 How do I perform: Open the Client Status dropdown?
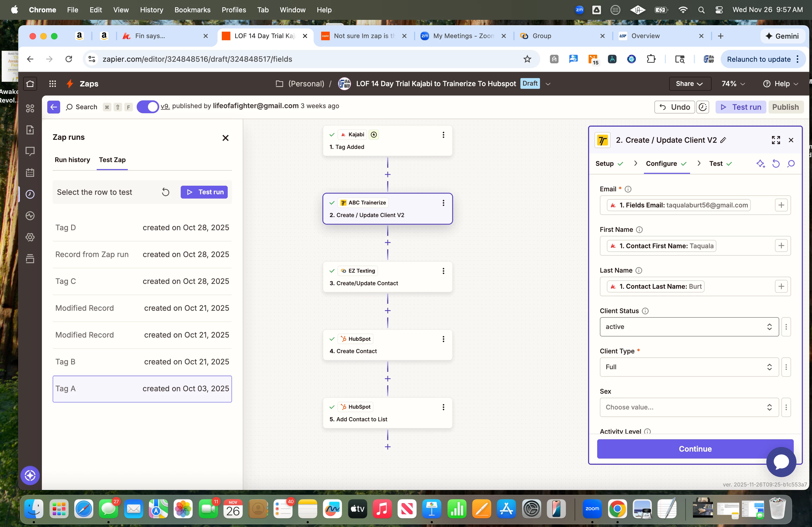click(689, 327)
